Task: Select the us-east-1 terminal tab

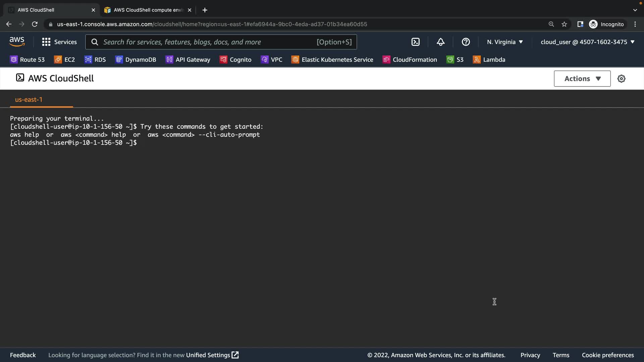Action: point(29,100)
